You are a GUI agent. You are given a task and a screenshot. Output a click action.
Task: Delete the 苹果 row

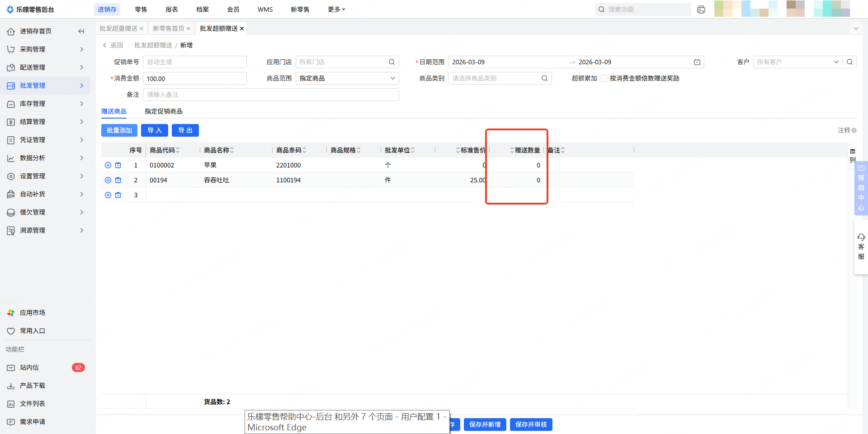[118, 165]
